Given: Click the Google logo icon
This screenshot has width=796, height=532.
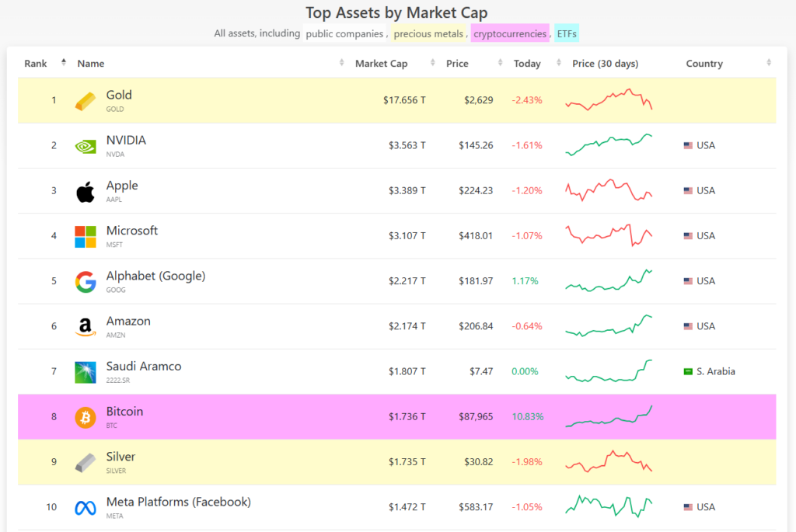Looking at the screenshot, I should pos(86,281).
